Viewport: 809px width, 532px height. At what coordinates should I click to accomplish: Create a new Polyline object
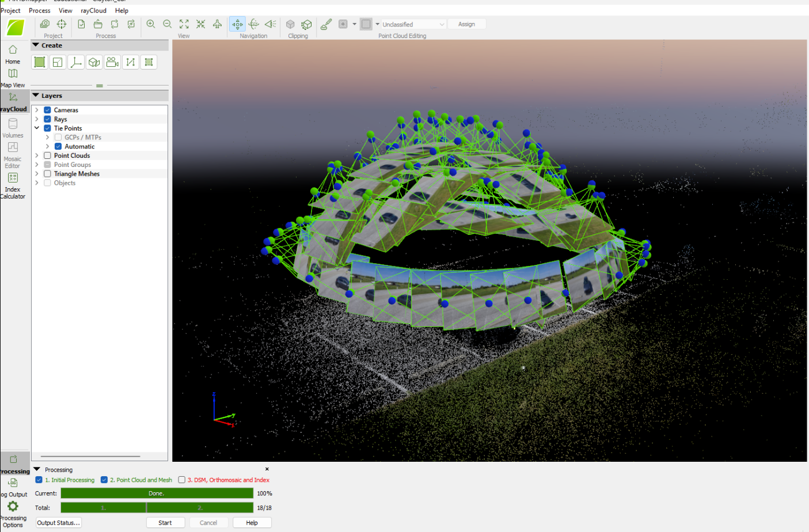click(x=131, y=62)
